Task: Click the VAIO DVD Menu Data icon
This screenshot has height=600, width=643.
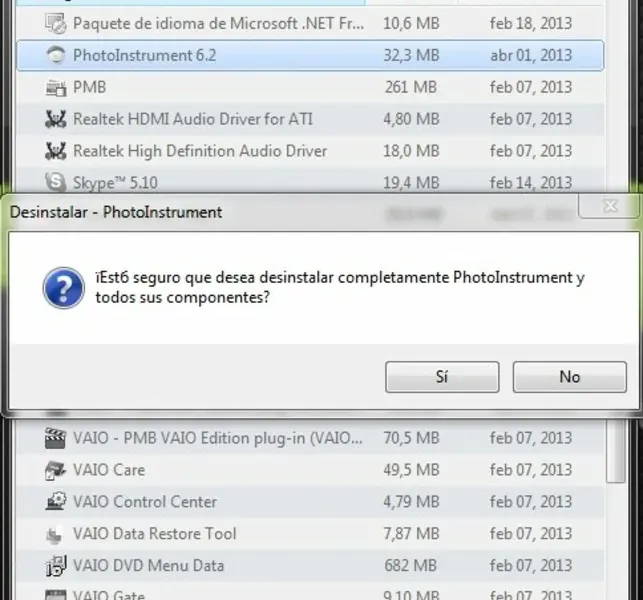Action: 56,566
